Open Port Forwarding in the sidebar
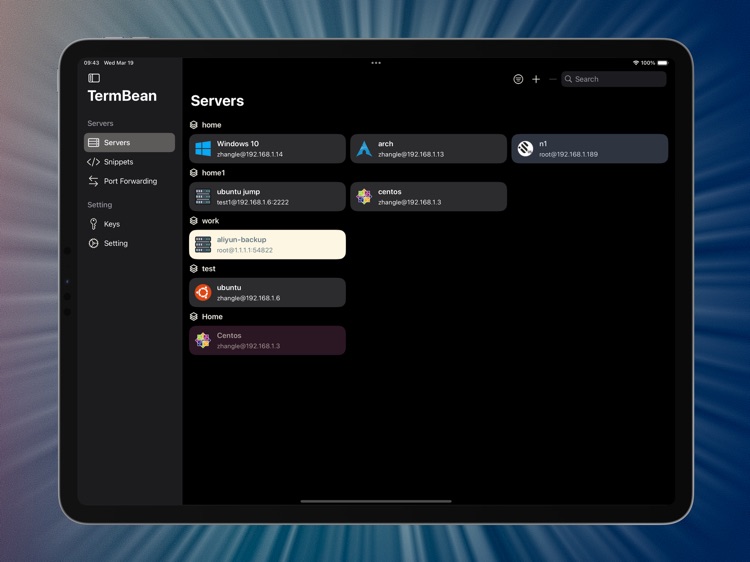This screenshot has width=750, height=562. (129, 181)
